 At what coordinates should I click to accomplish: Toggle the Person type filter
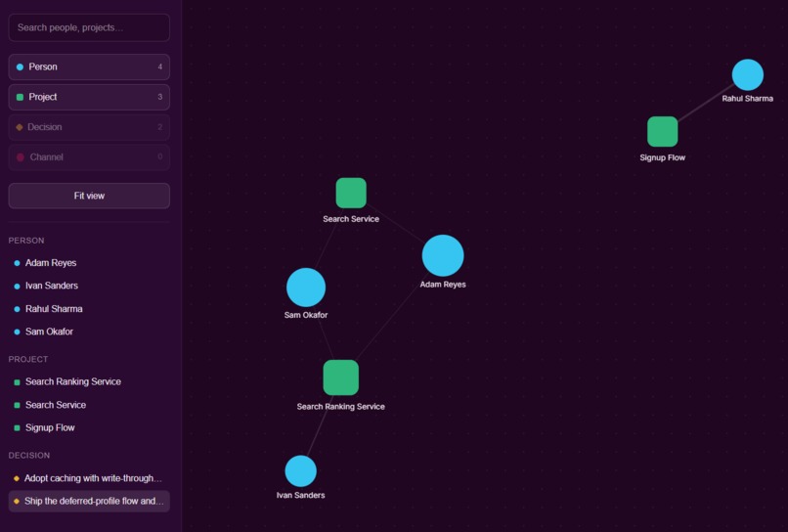point(89,66)
